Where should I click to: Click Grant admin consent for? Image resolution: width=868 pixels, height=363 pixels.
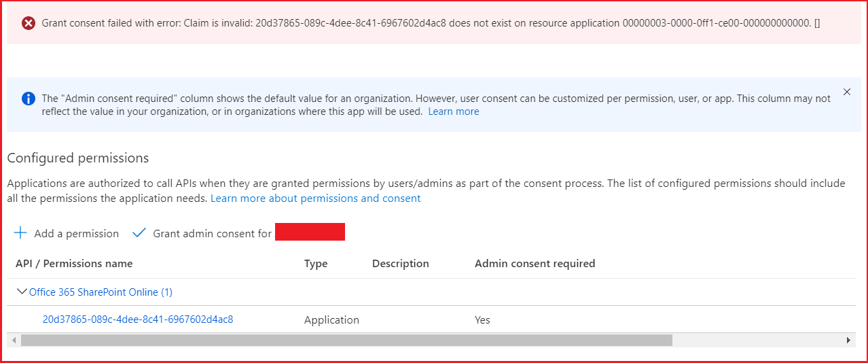[x=212, y=234]
